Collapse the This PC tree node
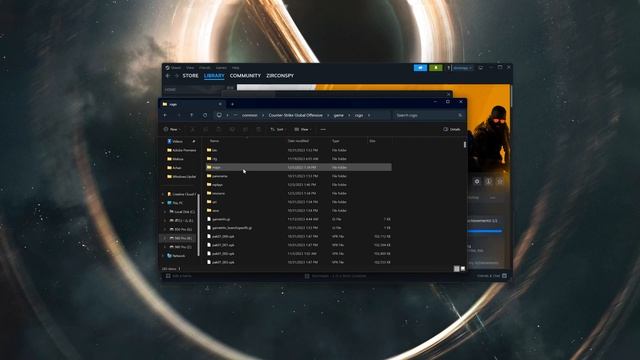Image resolution: width=640 pixels, height=360 pixels. [163, 203]
